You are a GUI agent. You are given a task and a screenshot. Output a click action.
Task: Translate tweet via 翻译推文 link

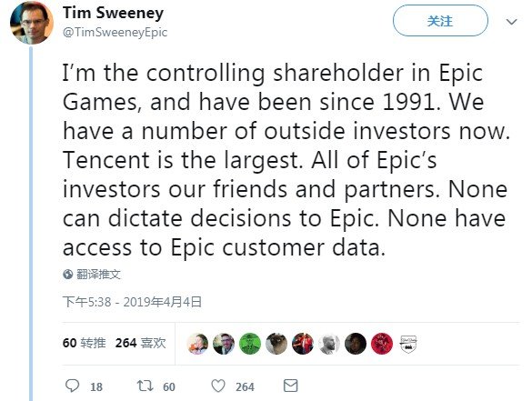tap(98, 274)
